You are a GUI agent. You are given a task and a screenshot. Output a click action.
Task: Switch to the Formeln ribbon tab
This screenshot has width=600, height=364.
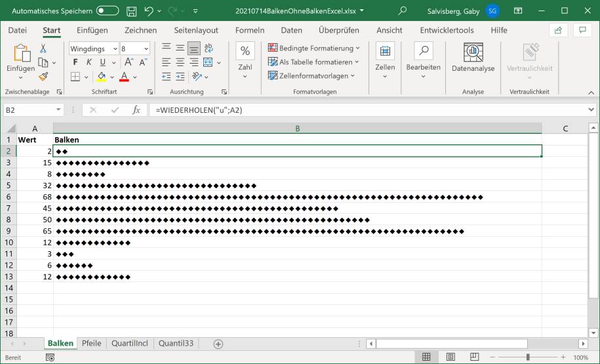(250, 30)
